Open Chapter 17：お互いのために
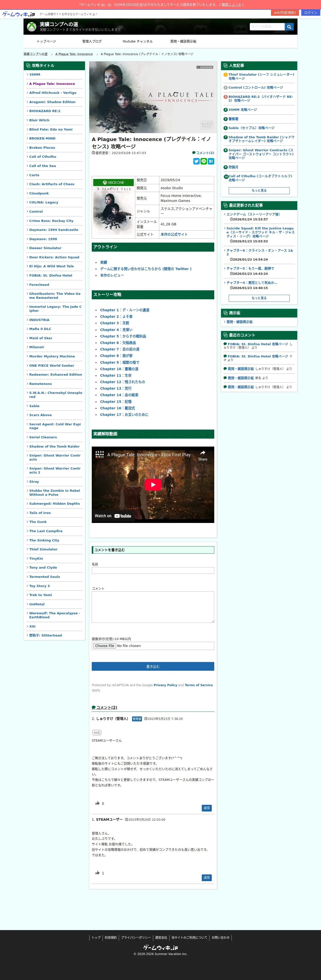Screen dimensions: 321x980 click(124, 415)
